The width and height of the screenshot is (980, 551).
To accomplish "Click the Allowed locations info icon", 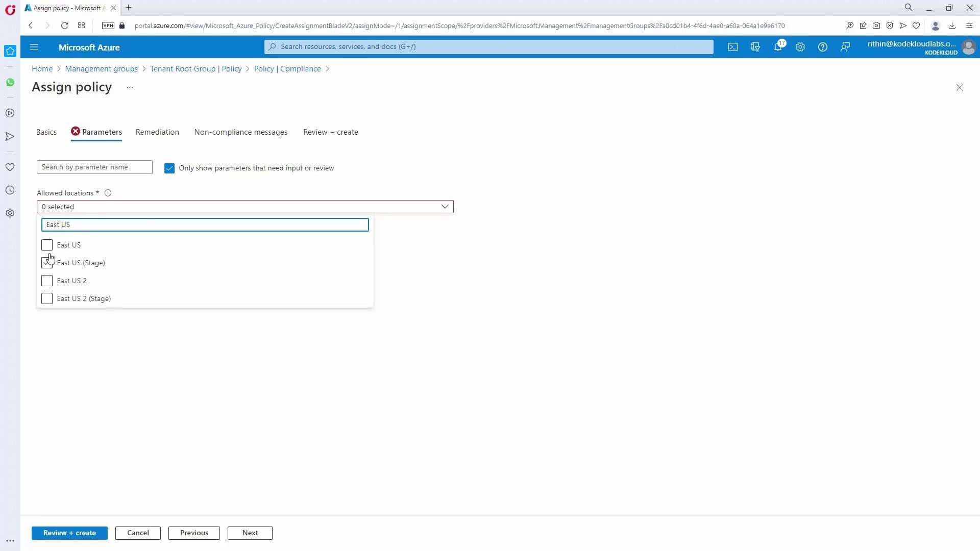I will click(x=108, y=193).
